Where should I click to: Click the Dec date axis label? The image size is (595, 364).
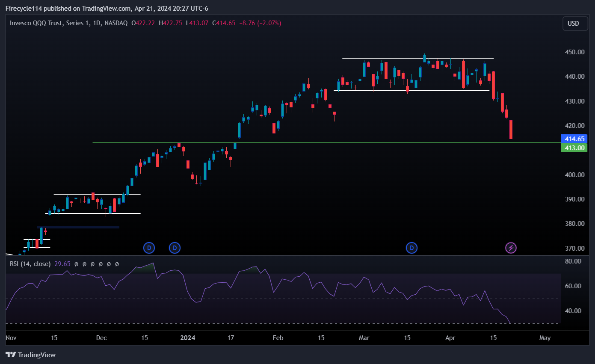click(x=101, y=338)
